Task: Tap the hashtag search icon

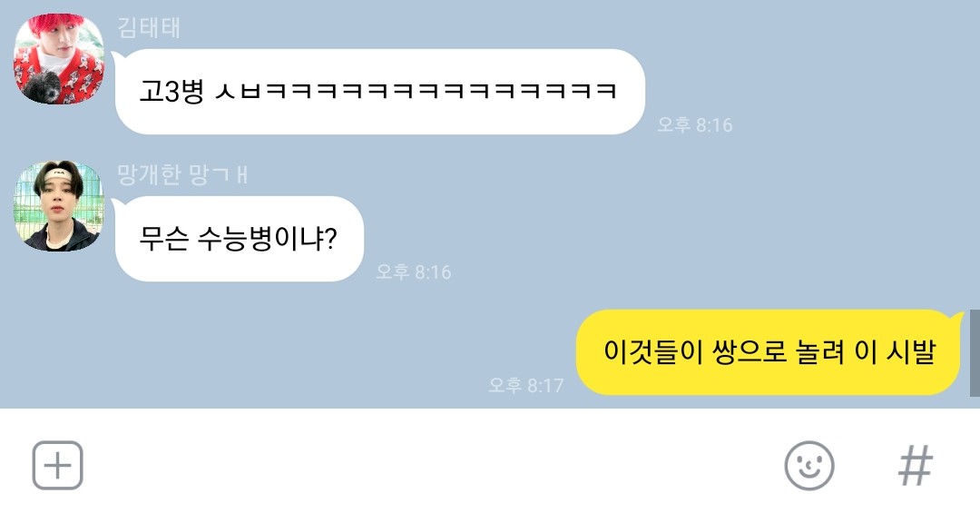Action: 916,466
